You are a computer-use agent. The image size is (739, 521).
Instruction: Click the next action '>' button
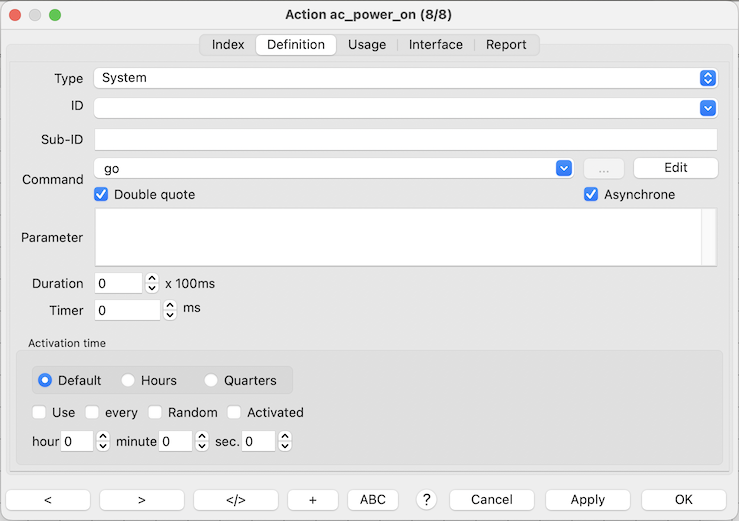[x=141, y=500]
